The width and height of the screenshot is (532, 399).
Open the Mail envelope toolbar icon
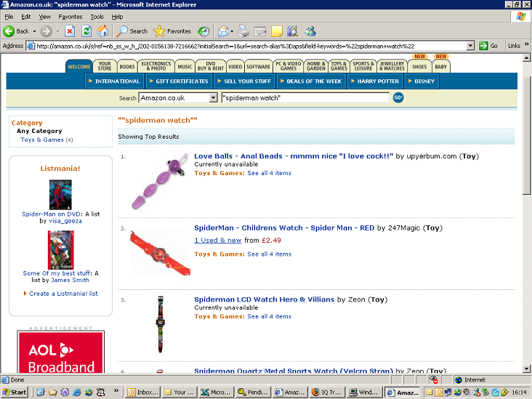[223, 31]
